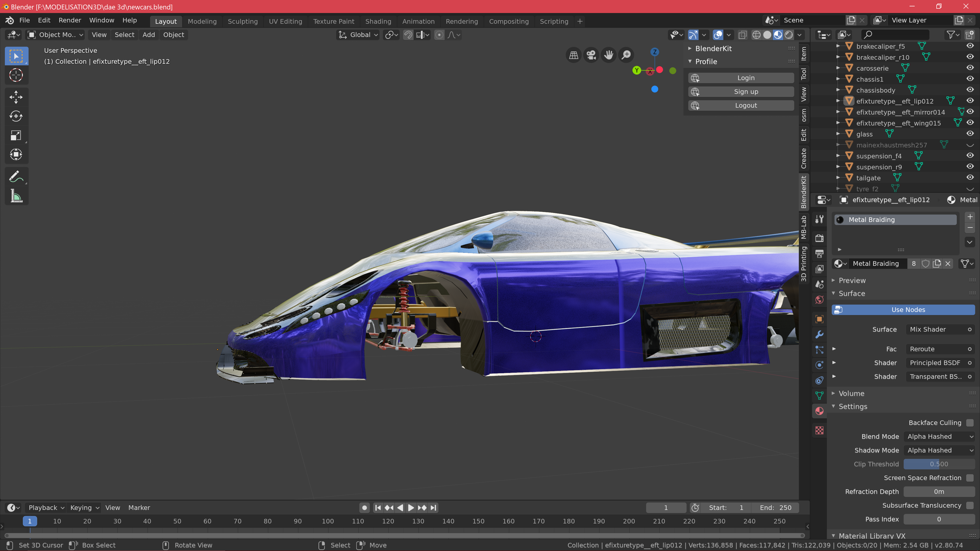980x551 pixels.
Task: Click the Play animation button
Action: point(411,508)
